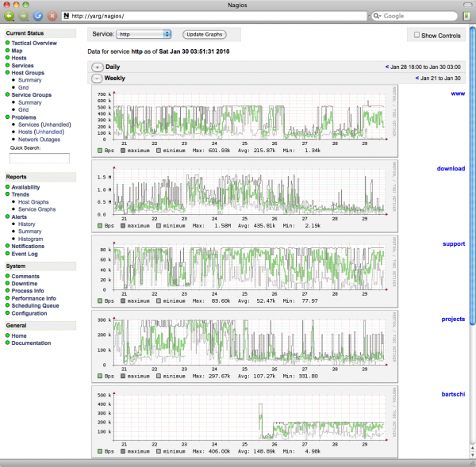The image size is (476, 467).
Task: Open the Service dropdown showing http
Action: click(144, 34)
